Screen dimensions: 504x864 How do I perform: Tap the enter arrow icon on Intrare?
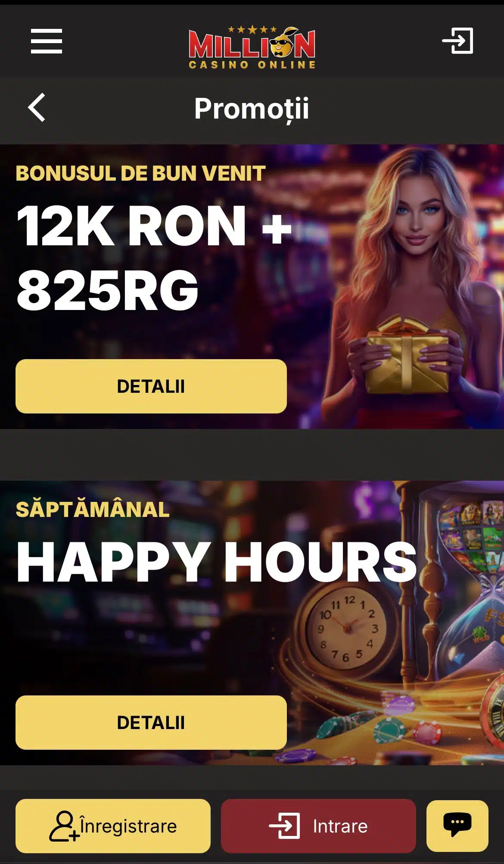[284, 826]
